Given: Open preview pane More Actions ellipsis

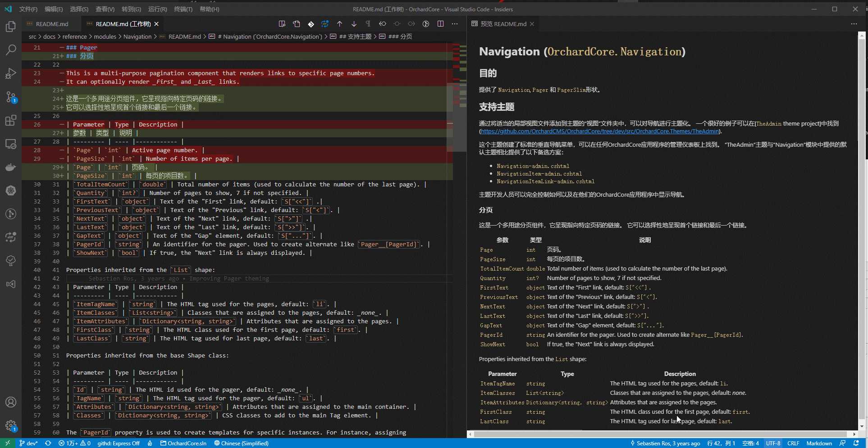Looking at the screenshot, I should 854,24.
